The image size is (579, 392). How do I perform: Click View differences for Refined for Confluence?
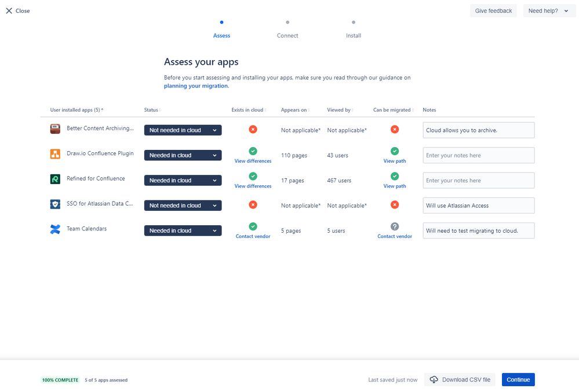click(x=253, y=186)
